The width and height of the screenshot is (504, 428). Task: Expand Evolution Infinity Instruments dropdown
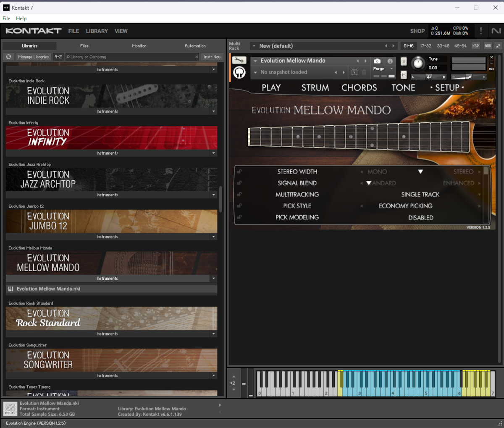tap(213, 153)
